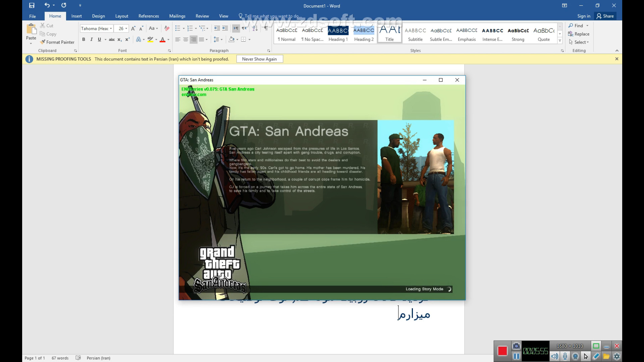The image size is (644, 362).
Task: Click the Share button
Action: point(605,16)
